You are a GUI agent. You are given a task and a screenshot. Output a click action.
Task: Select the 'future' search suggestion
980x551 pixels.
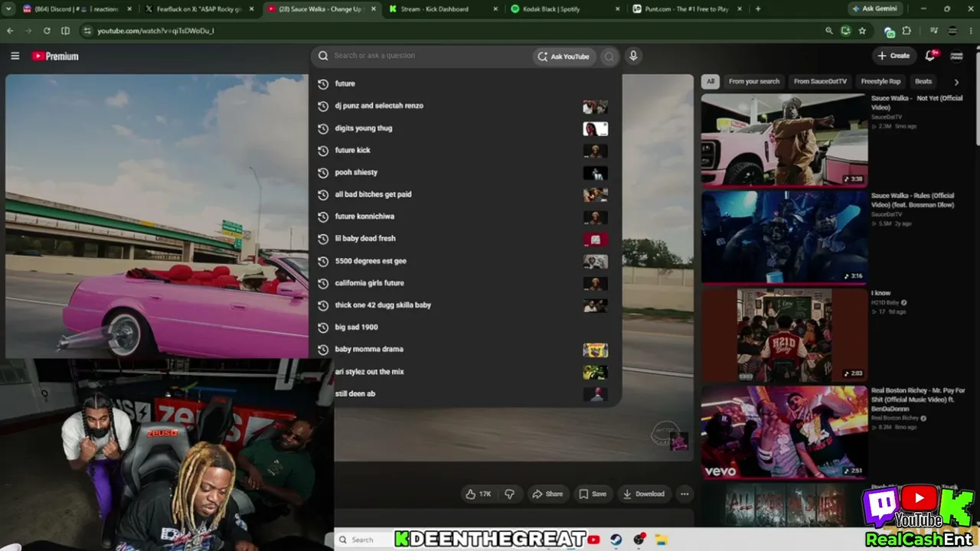(465, 83)
